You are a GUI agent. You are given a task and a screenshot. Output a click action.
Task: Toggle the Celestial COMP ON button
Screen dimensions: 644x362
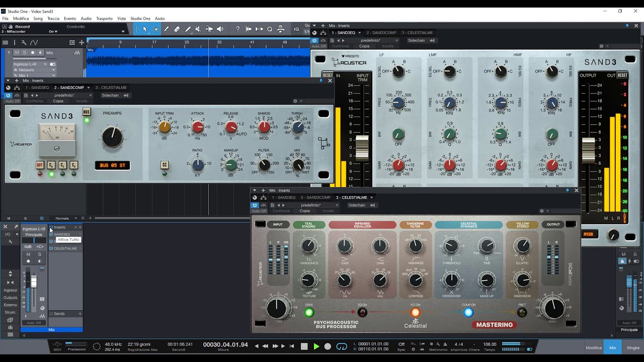tap(468, 312)
